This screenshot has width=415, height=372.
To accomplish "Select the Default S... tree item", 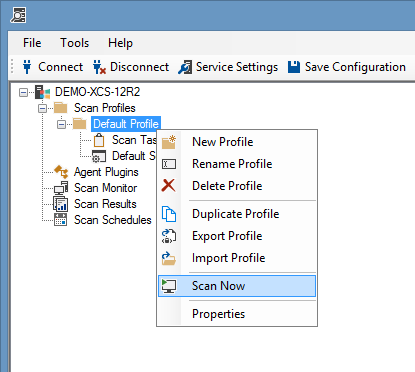I will coord(134,156).
